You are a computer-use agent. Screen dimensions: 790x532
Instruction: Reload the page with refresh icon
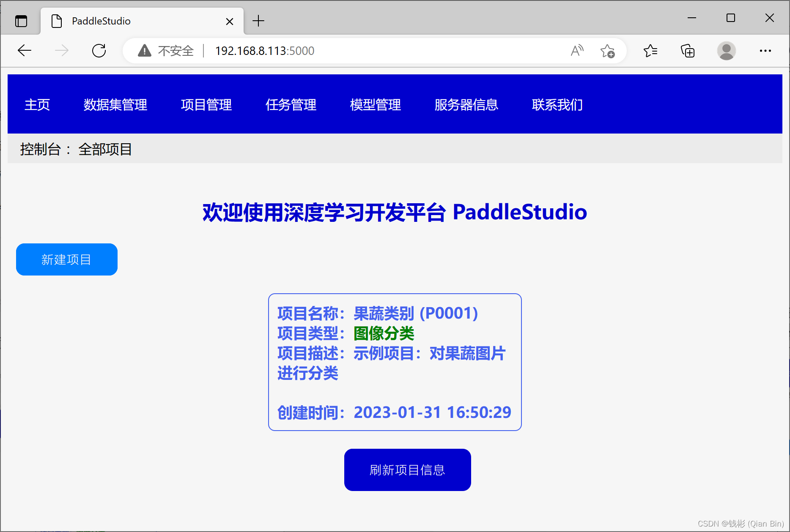pos(99,51)
